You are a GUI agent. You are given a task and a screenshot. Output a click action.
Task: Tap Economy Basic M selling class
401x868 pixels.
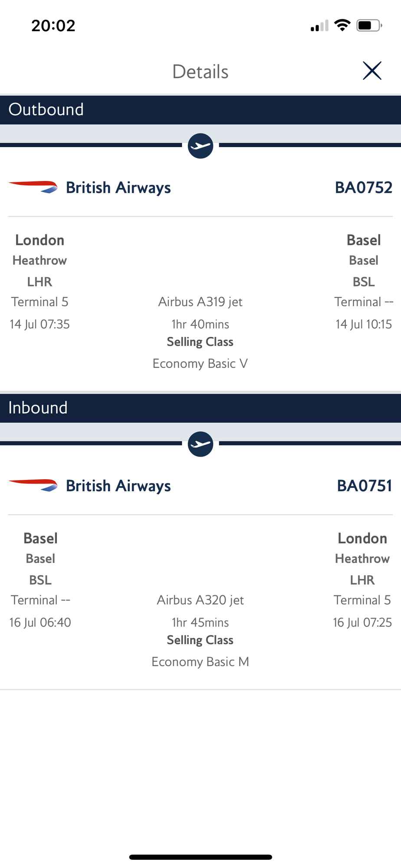(x=200, y=661)
